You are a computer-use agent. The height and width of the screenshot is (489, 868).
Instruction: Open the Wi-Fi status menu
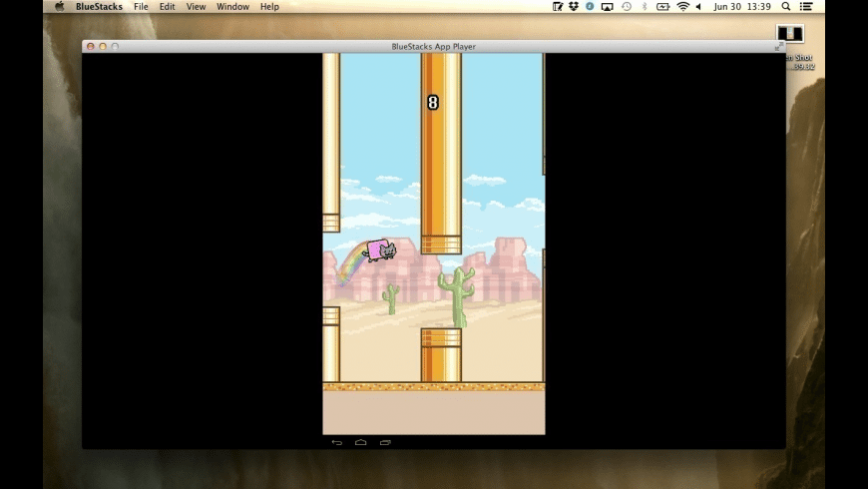[683, 7]
